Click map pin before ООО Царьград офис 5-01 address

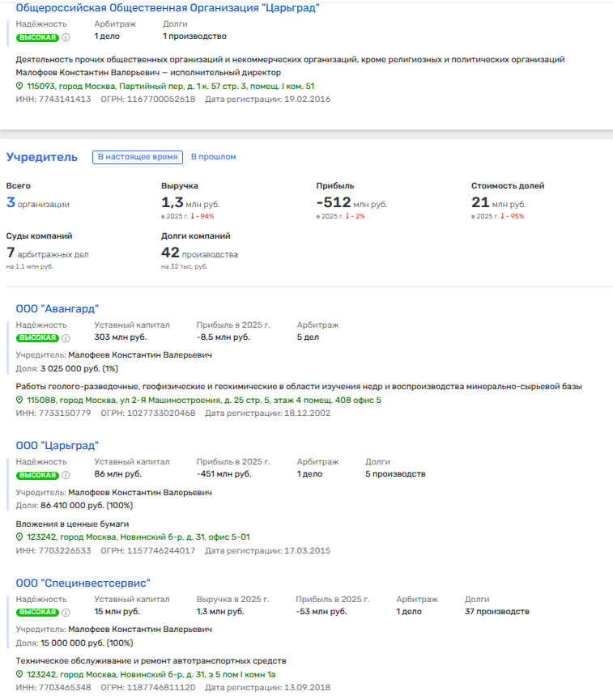point(20,537)
